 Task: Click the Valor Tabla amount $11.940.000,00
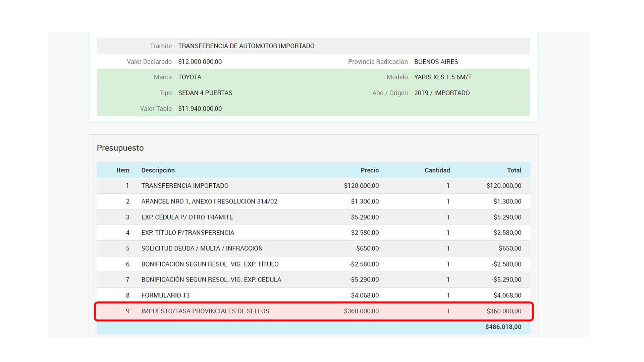point(200,109)
